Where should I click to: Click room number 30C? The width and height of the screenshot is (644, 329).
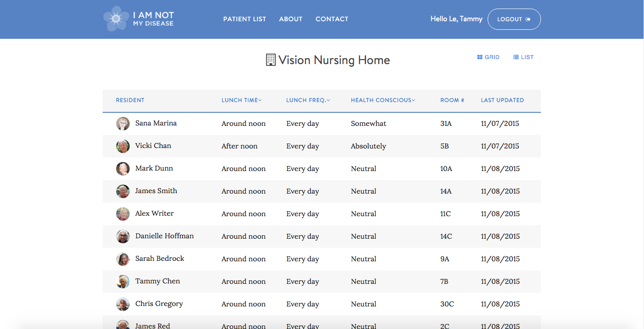click(x=447, y=304)
